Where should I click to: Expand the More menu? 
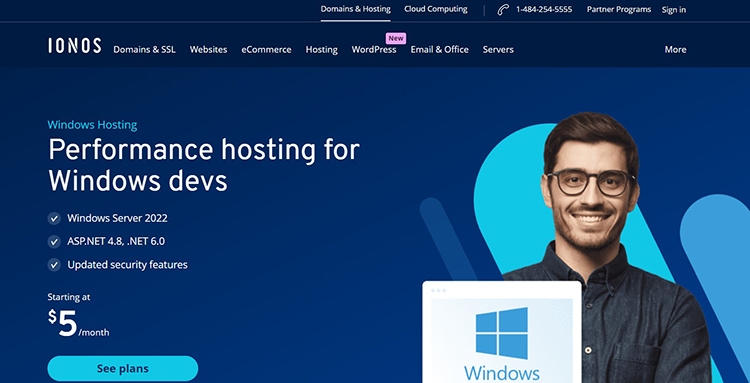click(x=675, y=50)
